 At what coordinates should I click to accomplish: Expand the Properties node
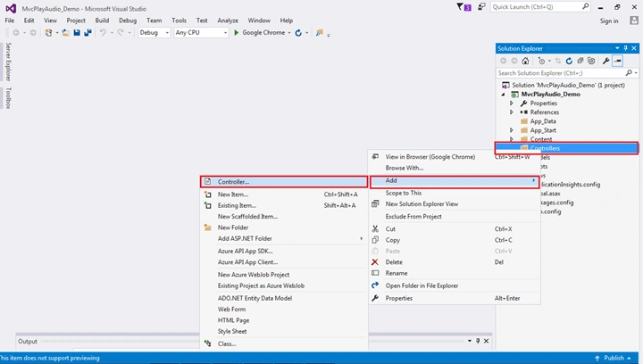(x=512, y=103)
